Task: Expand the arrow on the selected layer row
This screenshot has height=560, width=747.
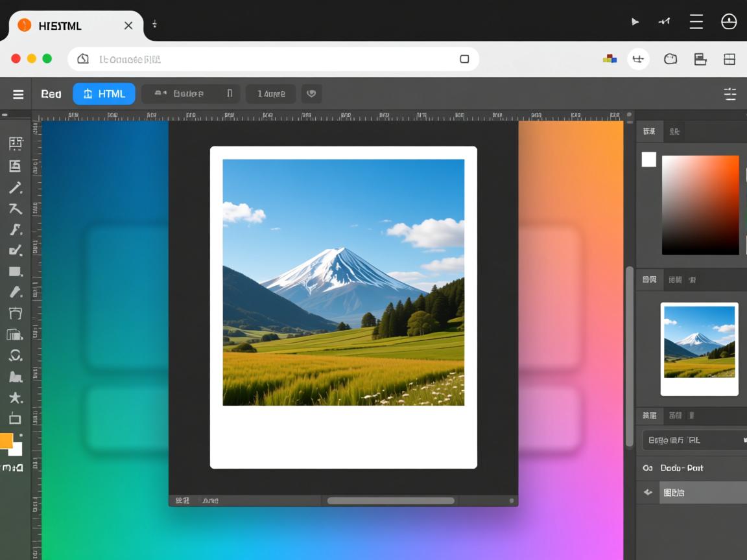Action: tap(647, 493)
